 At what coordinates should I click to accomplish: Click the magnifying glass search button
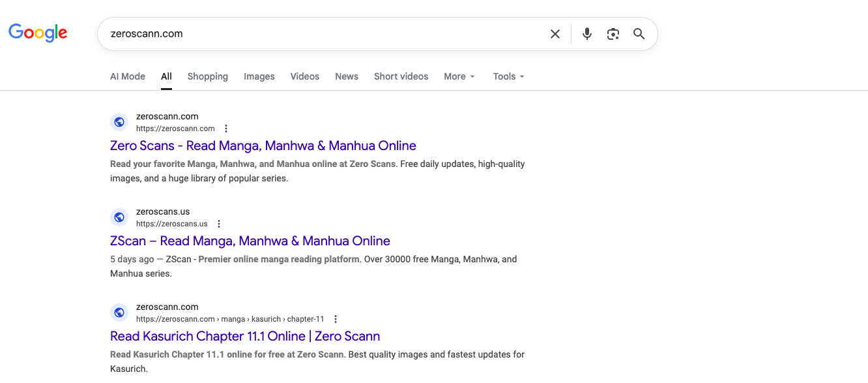[x=639, y=34]
